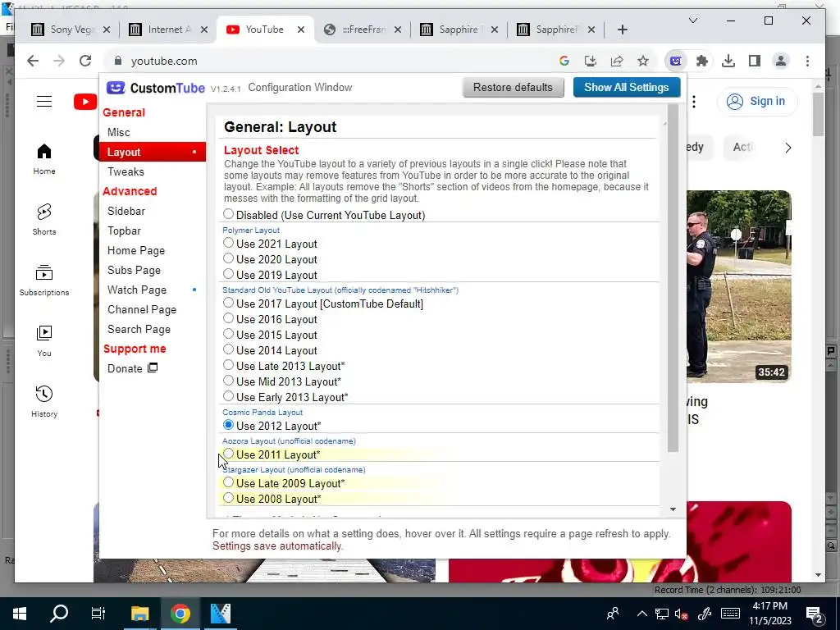Click the site lock icon
840x630 pixels.
118,61
